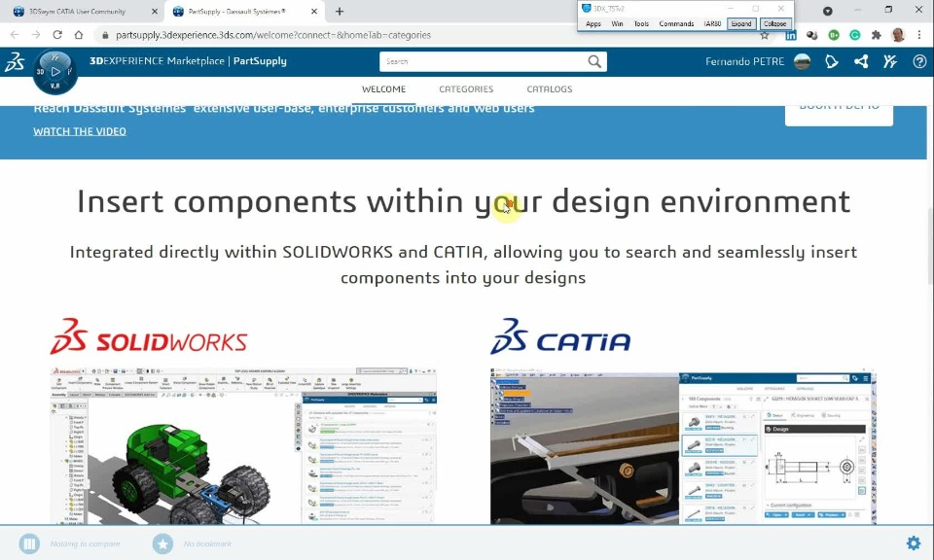
Task: Open the Tools menu in 3DX window
Action: click(641, 23)
